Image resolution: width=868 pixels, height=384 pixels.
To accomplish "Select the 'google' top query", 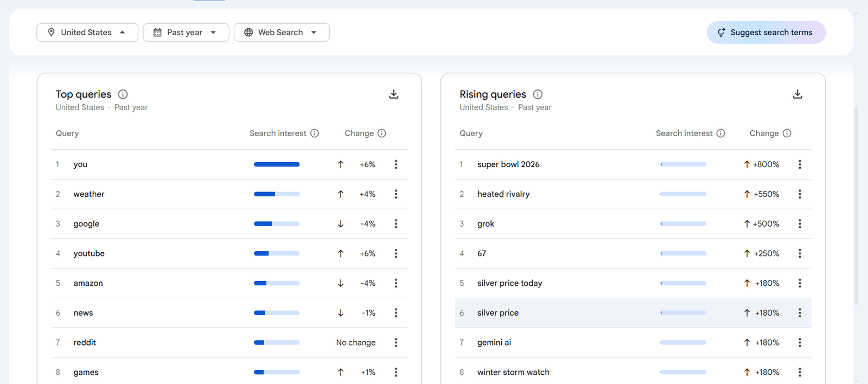I will 86,224.
